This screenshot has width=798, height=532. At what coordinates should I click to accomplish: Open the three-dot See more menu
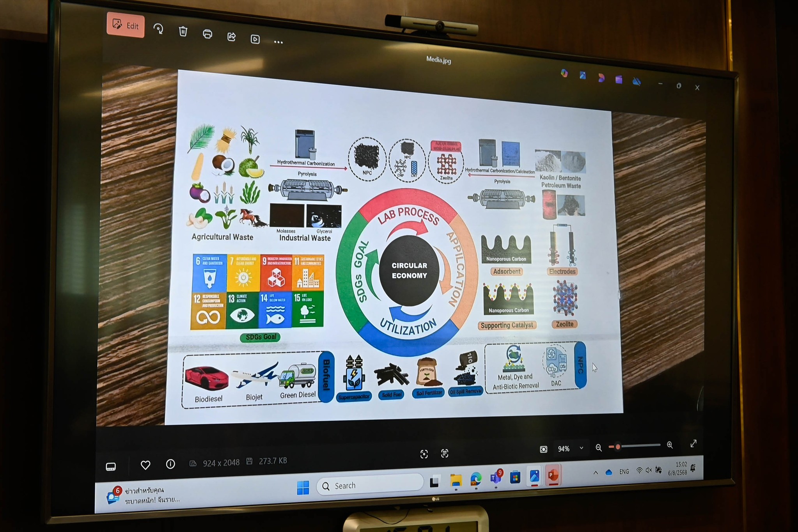click(278, 42)
